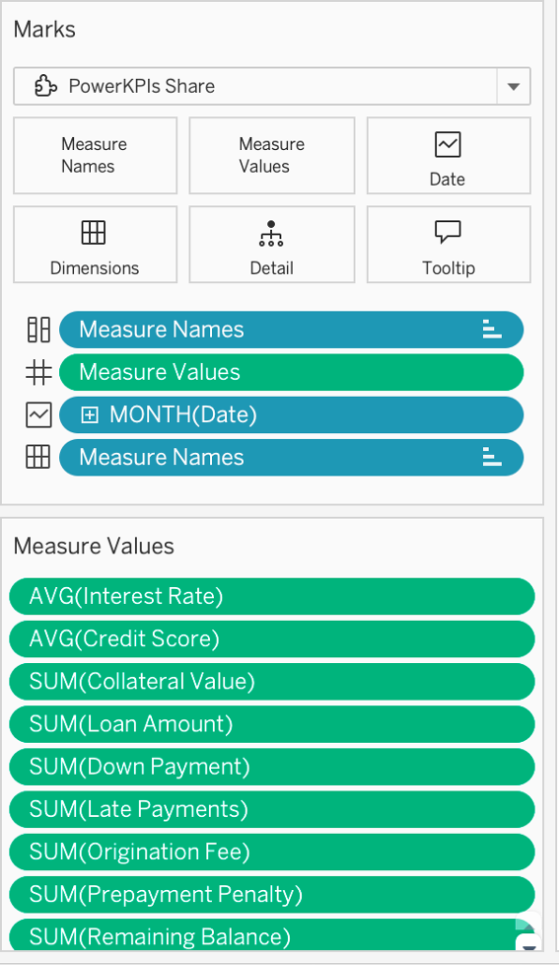Click the Measure Values card button
560x965 pixels.
pyautogui.click(x=272, y=156)
